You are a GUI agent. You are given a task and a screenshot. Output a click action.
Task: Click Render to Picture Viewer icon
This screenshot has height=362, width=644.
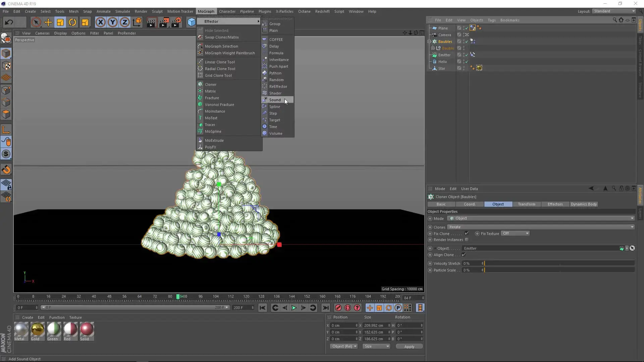tap(164, 22)
